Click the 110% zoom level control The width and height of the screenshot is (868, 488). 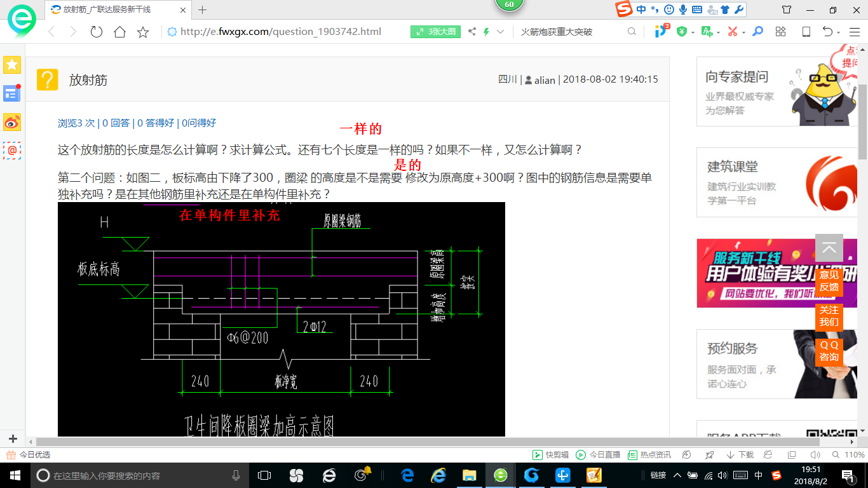(848, 455)
